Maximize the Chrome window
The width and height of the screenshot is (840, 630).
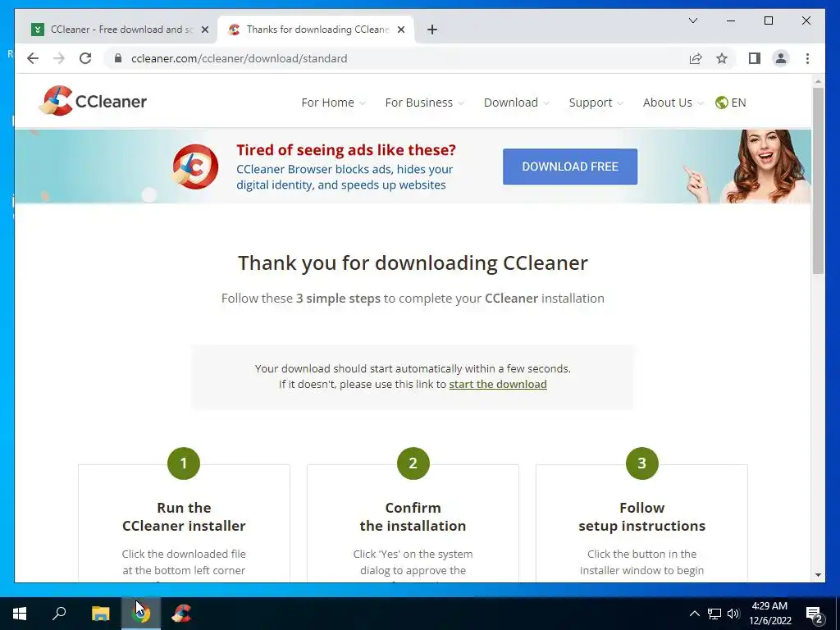[768, 21]
